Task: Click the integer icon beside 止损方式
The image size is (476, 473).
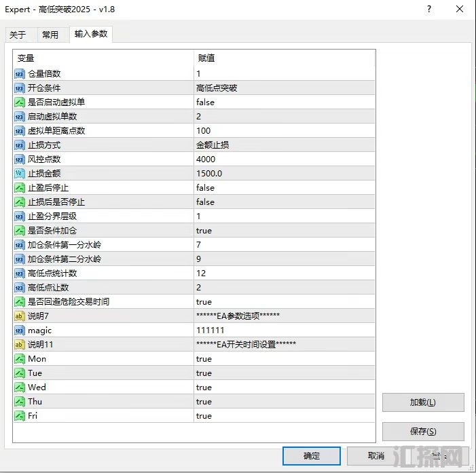Action: [x=20, y=145]
